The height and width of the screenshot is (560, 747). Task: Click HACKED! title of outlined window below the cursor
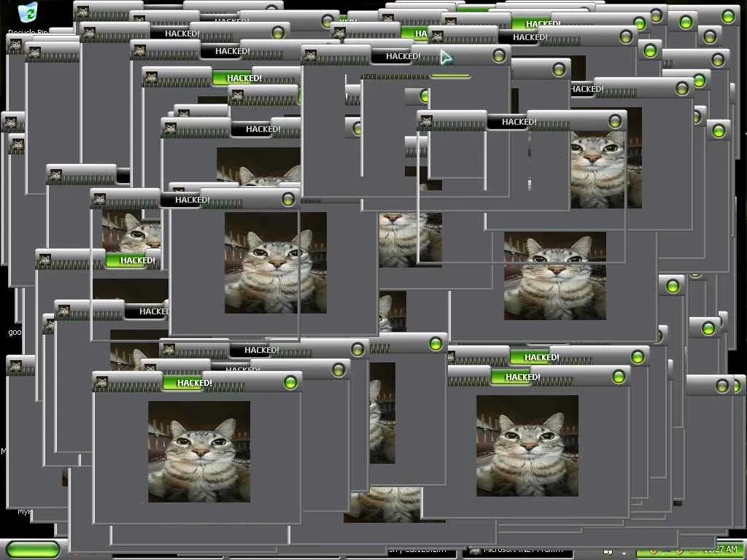click(x=519, y=122)
